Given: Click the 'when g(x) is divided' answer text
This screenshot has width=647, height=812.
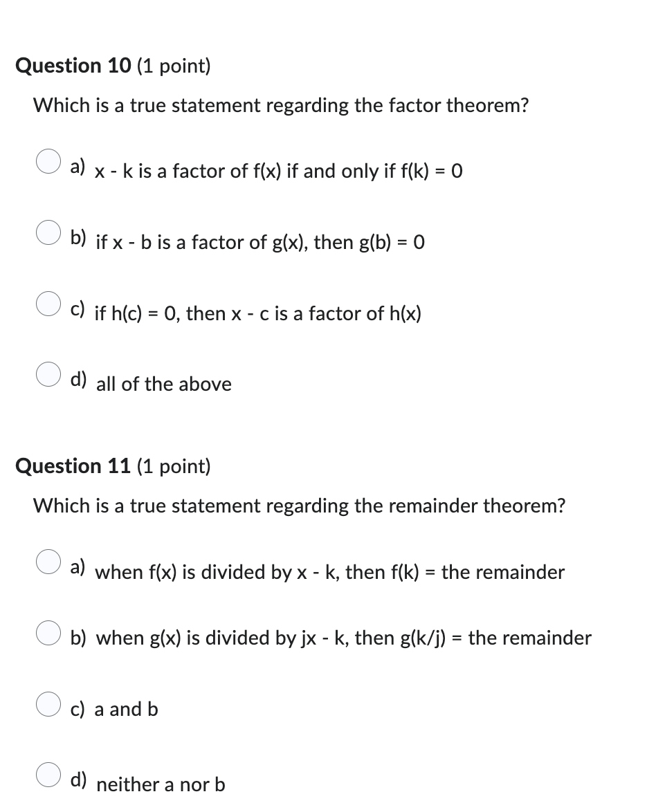Looking at the screenshot, I should coord(344,638).
